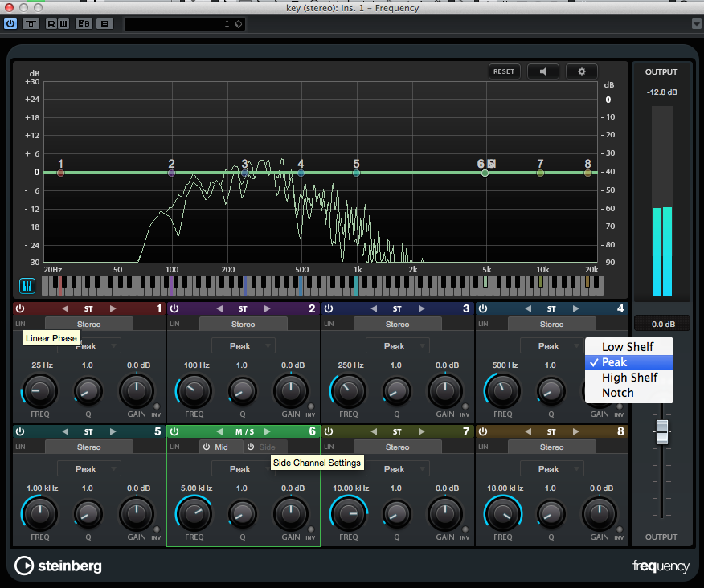The image size is (704, 588).
Task: Choose Low Shelf from filter type menu
Action: 628,347
